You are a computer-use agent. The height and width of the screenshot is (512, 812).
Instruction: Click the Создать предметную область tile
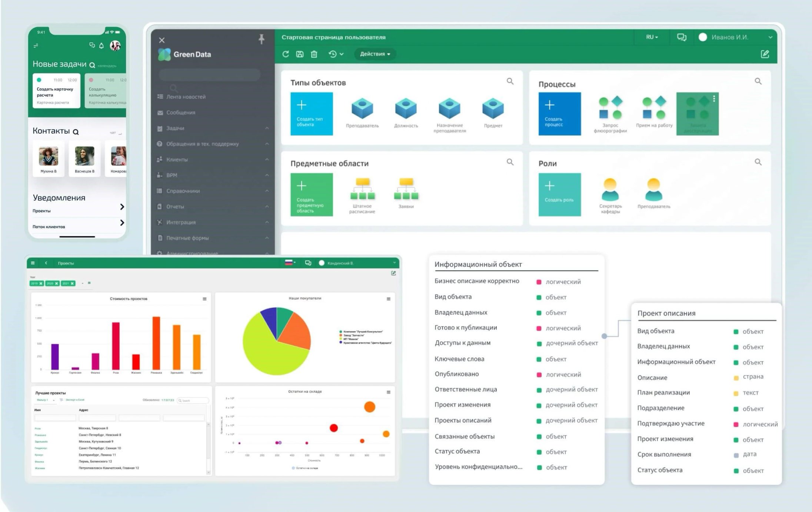tap(312, 195)
